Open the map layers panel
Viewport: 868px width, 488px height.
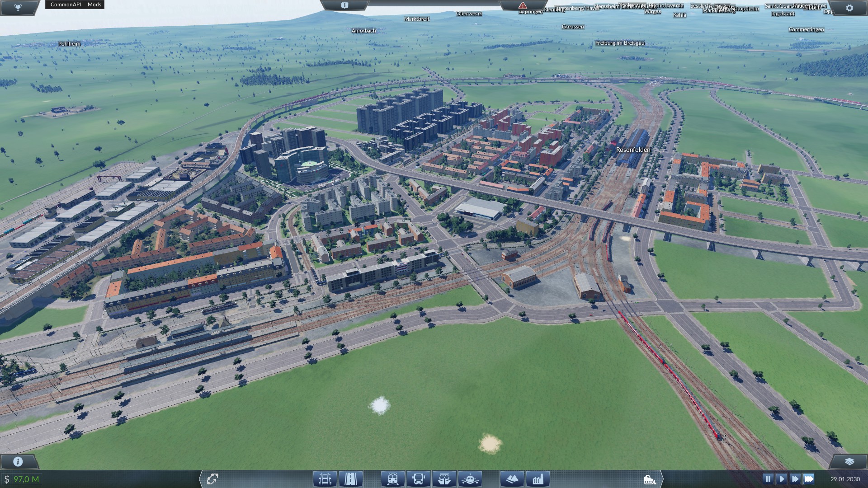point(849,461)
